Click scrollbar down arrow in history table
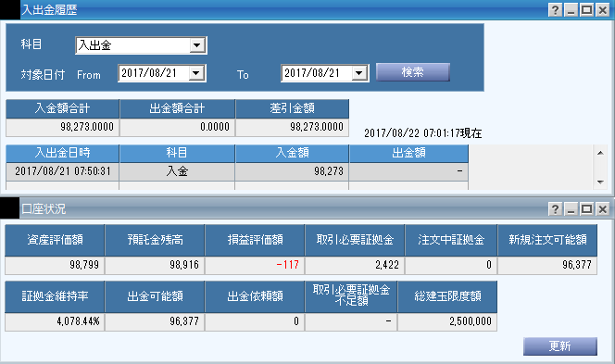The image size is (615, 364). 600,182
